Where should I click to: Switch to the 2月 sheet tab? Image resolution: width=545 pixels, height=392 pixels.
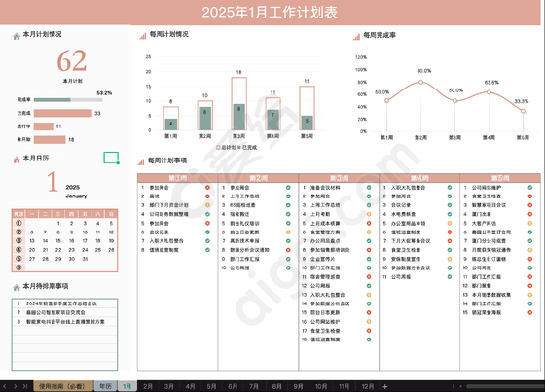coord(148,386)
